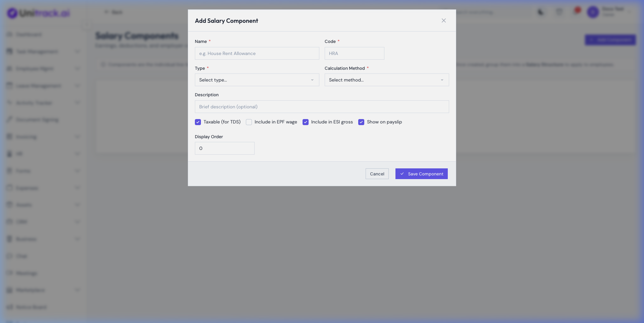
Task: Go to the Chat section
Action: point(22,256)
